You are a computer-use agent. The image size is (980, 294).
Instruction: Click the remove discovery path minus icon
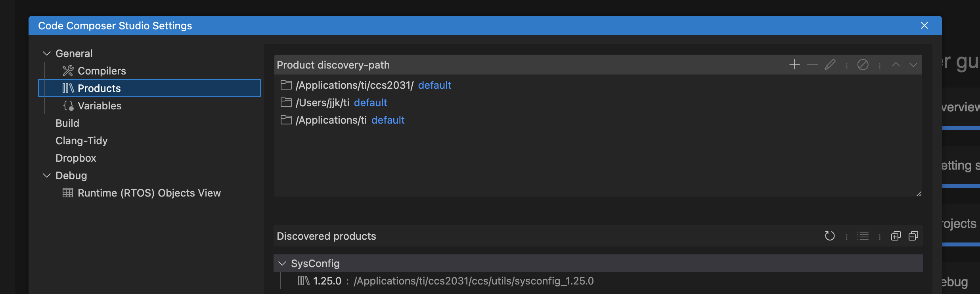point(812,65)
